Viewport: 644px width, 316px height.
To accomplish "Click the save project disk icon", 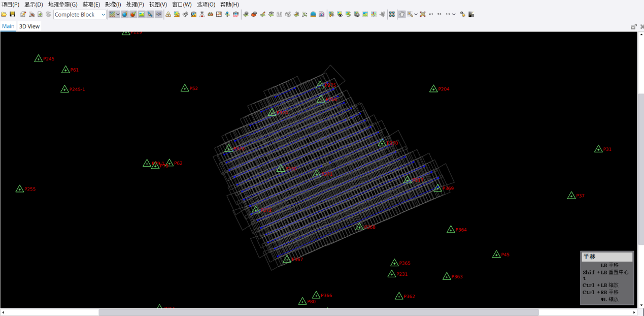I will click(13, 14).
